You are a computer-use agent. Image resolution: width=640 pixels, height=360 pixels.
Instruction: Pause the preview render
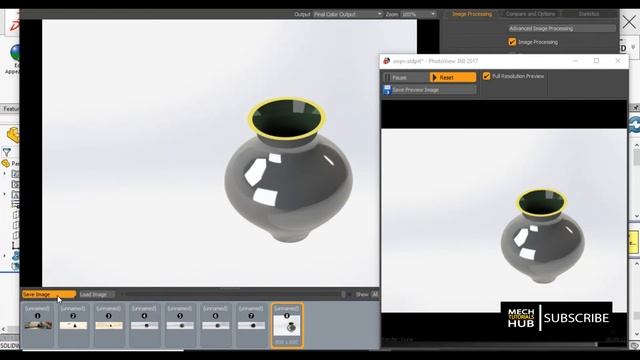point(406,77)
